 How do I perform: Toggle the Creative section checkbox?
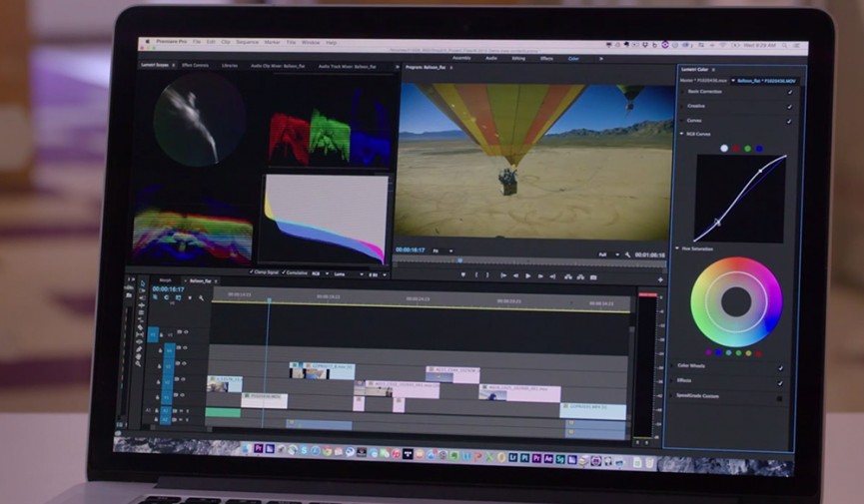point(789,107)
